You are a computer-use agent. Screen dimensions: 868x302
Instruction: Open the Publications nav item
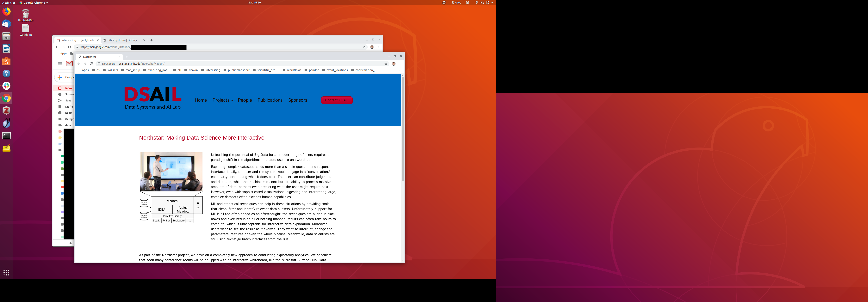[x=270, y=100]
